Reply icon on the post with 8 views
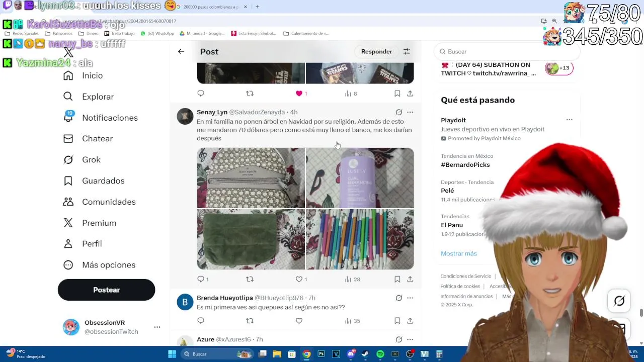Viewport: 644px width, 362px height. coord(201,94)
